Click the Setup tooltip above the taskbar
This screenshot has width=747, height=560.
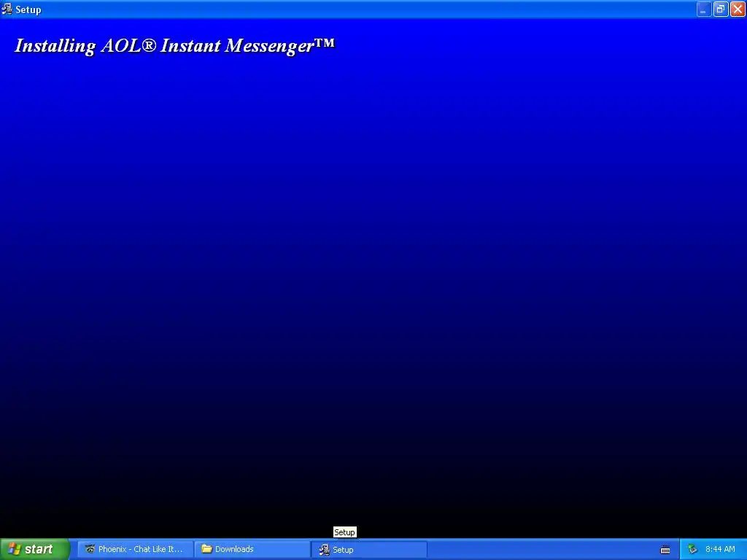click(344, 532)
